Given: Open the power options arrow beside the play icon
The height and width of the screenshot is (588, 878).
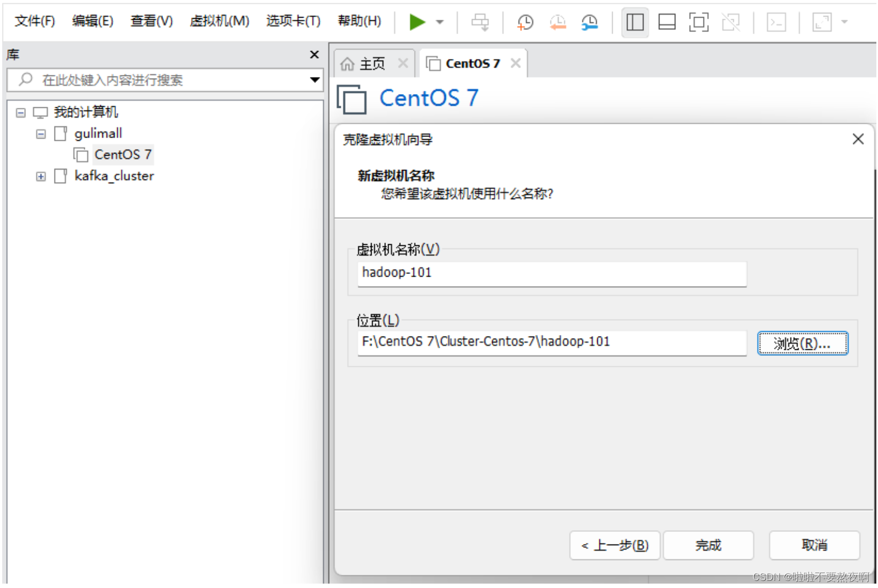Looking at the screenshot, I should tap(440, 23).
